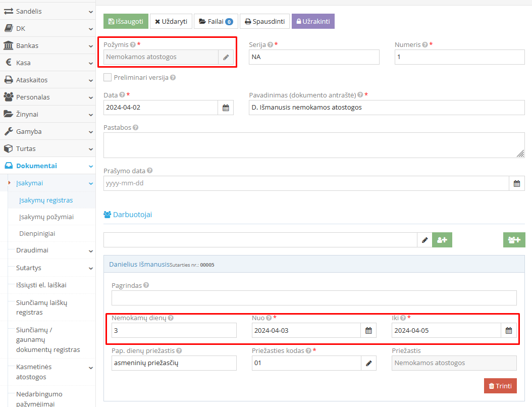This screenshot has width=532, height=407.
Task: Enable the Preliminari versija checkbox
Action: pyautogui.click(x=108, y=77)
